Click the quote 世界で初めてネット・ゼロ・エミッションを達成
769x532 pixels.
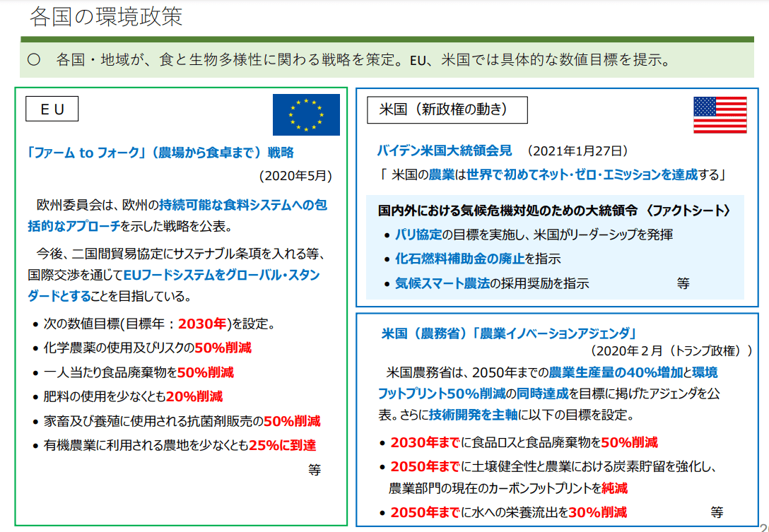pyautogui.click(x=582, y=175)
